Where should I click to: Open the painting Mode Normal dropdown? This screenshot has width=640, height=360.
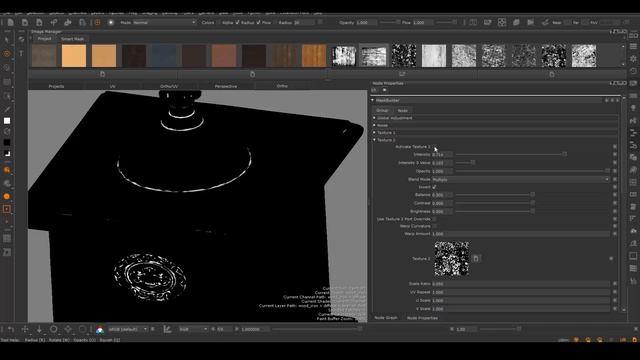pyautogui.click(x=164, y=22)
